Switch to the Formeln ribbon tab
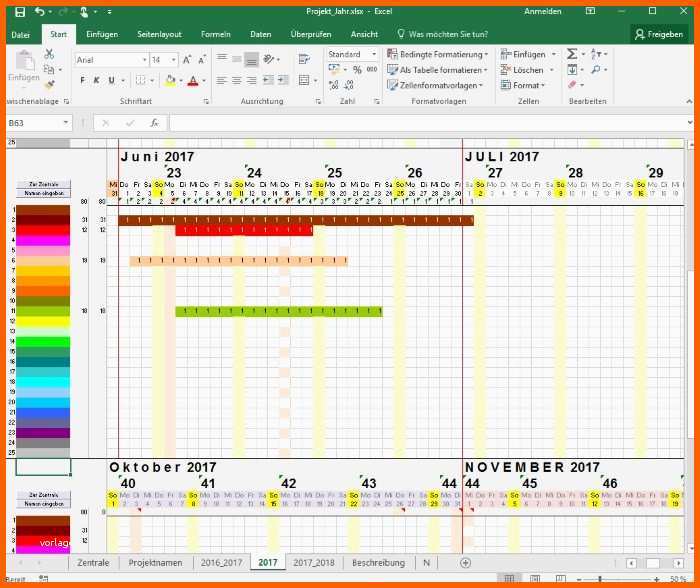Viewport: 700px width, 588px height. click(216, 34)
